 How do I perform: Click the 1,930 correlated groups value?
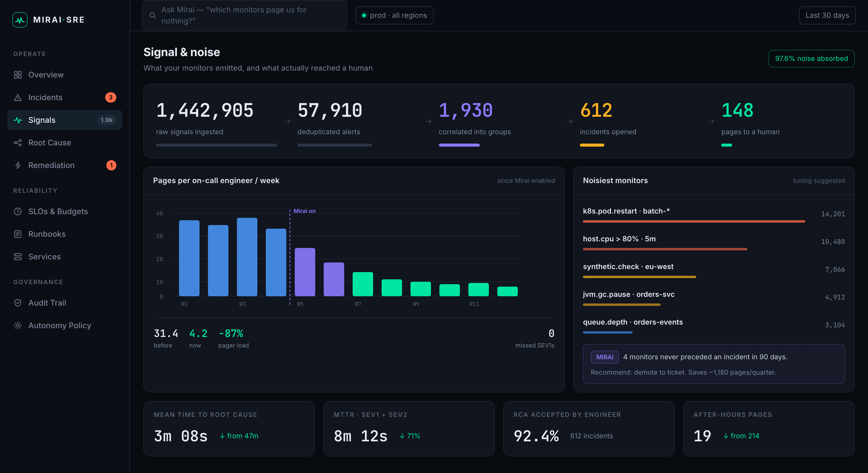click(x=465, y=110)
